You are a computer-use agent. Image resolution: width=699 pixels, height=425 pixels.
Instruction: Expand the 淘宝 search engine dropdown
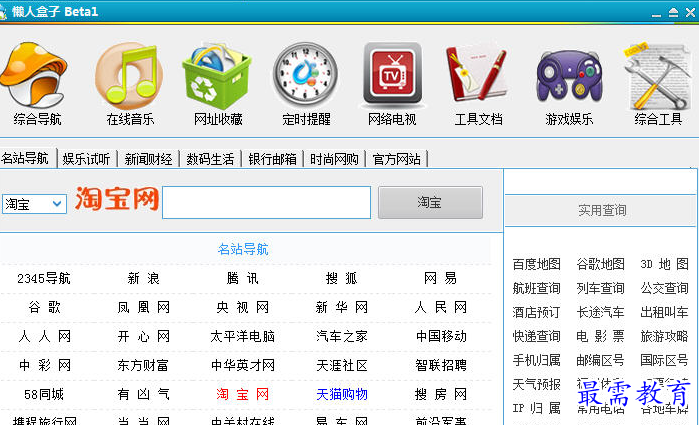click(x=34, y=204)
